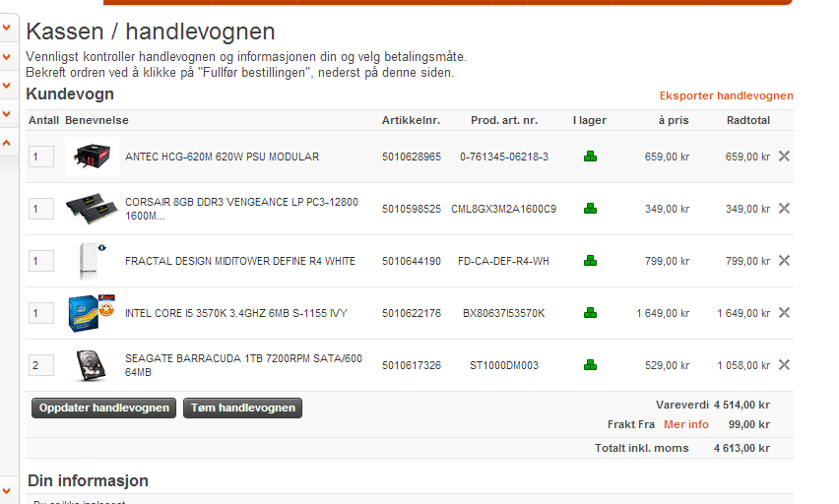Viewport: 839px width, 504px height.
Task: Click quantity field for ANTEC PSU
Action: pos(41,157)
